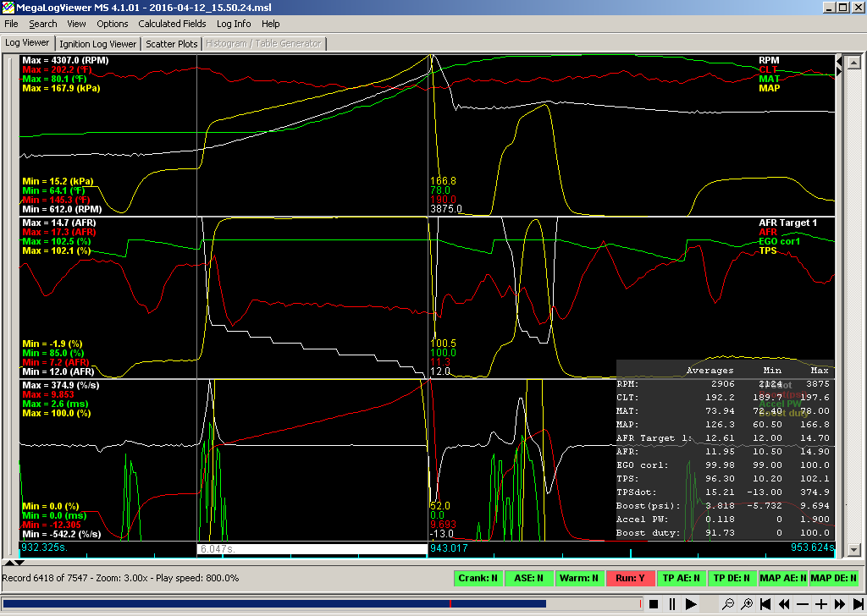The width and height of the screenshot is (867, 616).
Task: Click the plus icon in playback toolbar
Action: pos(821,604)
